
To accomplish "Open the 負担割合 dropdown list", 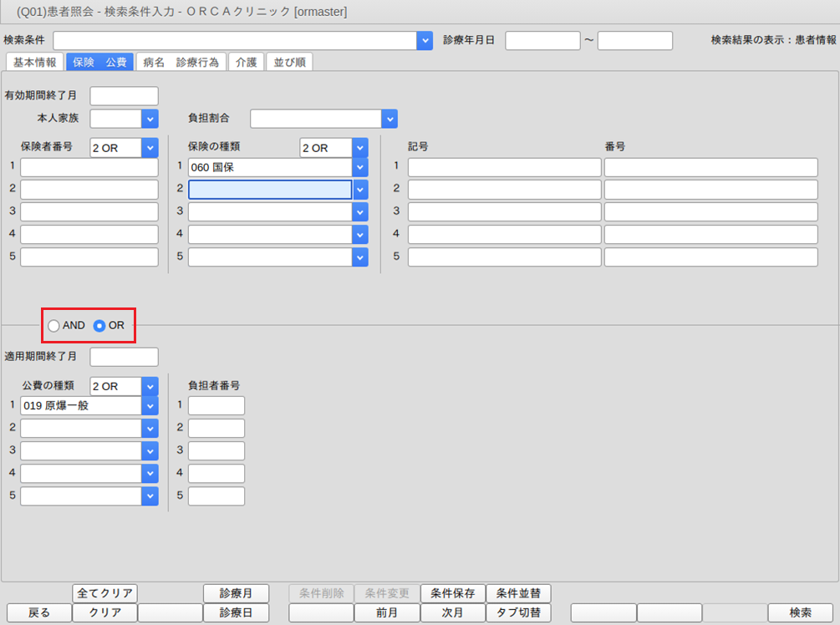I will pos(389,119).
